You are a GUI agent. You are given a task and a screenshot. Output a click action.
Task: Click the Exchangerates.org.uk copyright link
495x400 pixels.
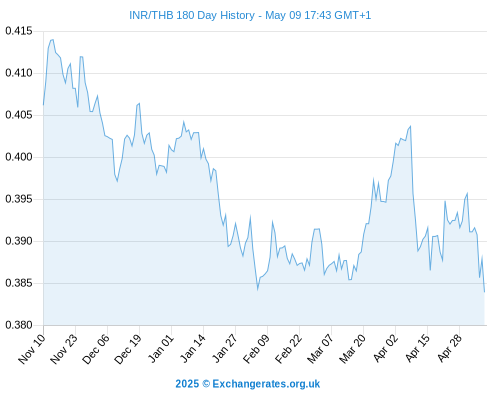(x=266, y=384)
